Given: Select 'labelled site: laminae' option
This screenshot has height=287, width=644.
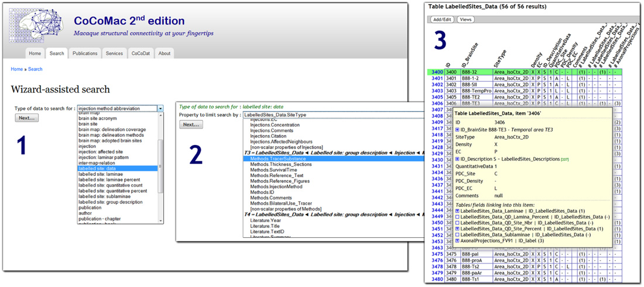Looking at the screenshot, I should (100, 174).
